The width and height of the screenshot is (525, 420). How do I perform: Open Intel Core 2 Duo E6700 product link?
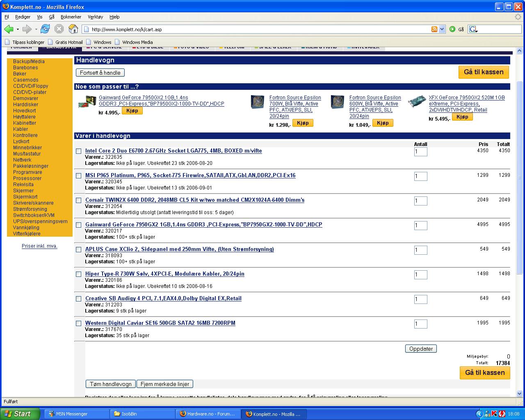[173, 151]
